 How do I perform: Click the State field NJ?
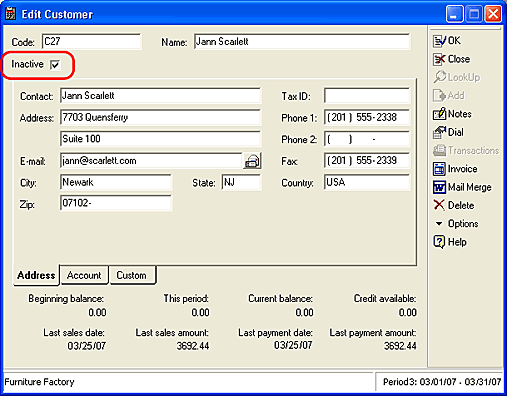tap(241, 182)
